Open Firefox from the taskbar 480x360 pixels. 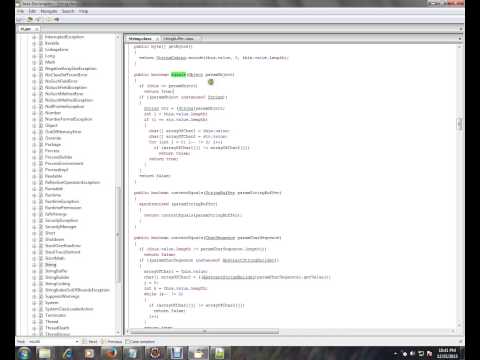click(x=111, y=353)
